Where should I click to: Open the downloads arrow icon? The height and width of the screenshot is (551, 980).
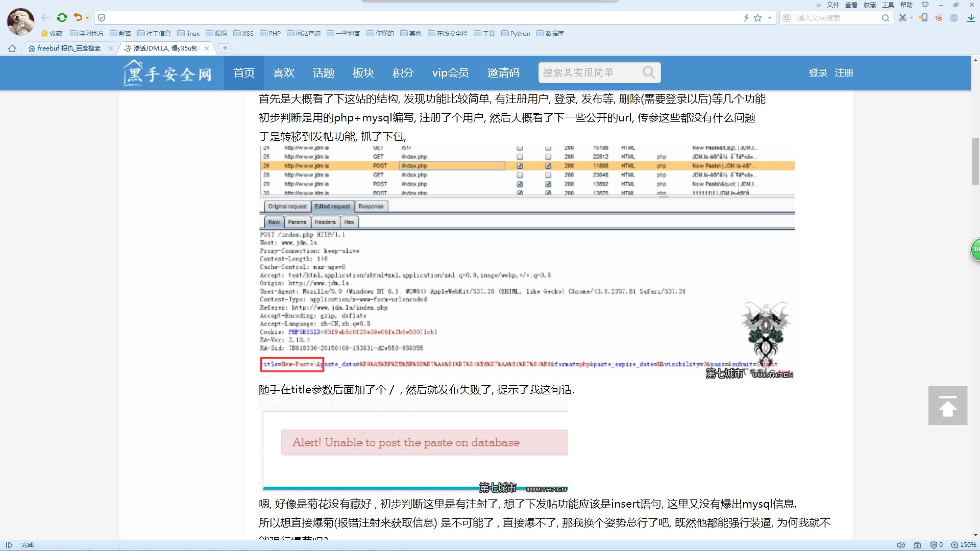pos(971,18)
